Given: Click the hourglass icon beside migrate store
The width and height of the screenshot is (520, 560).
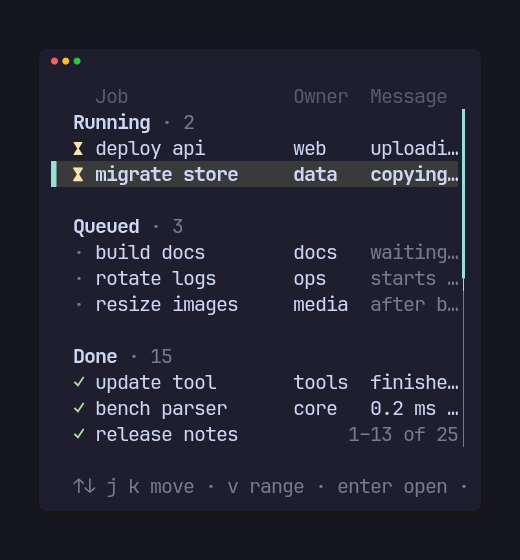Looking at the screenshot, I should pyautogui.click(x=78, y=175).
